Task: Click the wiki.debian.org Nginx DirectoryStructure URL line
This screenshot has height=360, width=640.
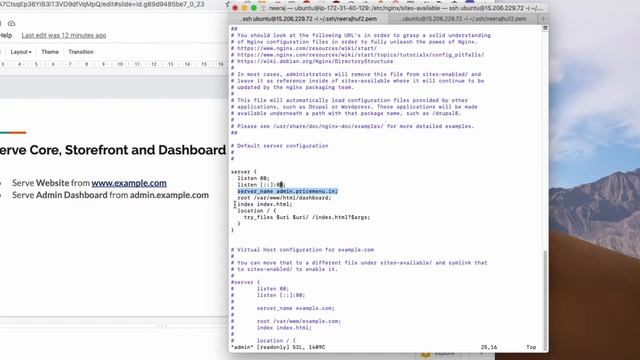Action: 312,61
